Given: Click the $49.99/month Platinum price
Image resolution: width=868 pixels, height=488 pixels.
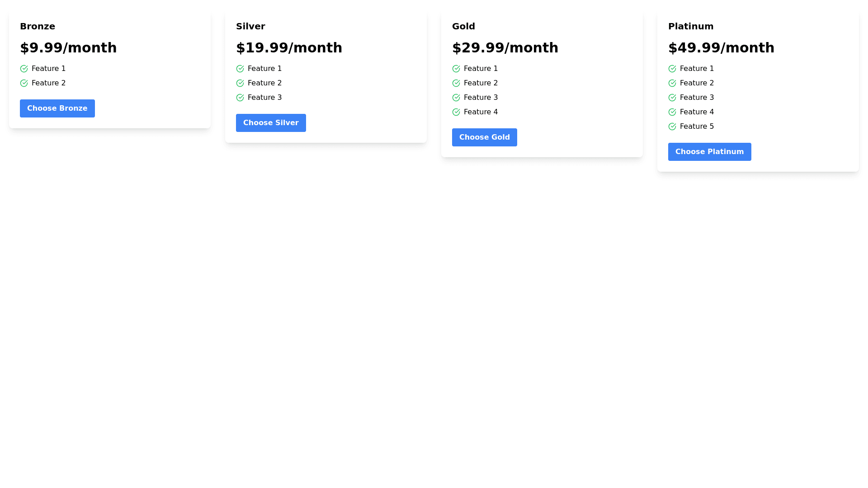Looking at the screenshot, I should coord(721,48).
